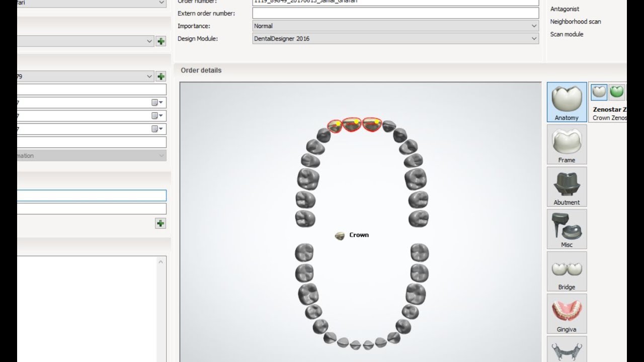Pick the green crown material icon
644x362 pixels.
click(x=616, y=92)
